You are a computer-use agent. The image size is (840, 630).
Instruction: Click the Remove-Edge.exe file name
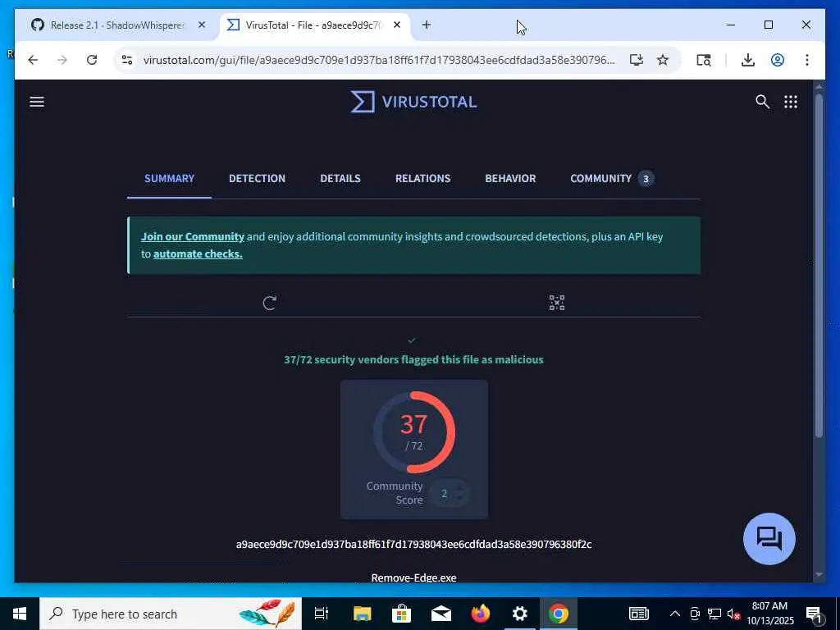tap(413, 577)
